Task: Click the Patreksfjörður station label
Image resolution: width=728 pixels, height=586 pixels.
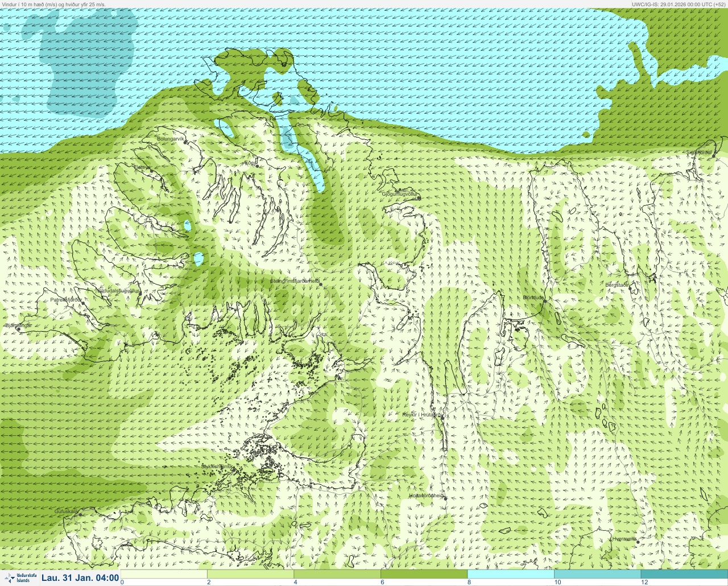Action: coord(66,299)
